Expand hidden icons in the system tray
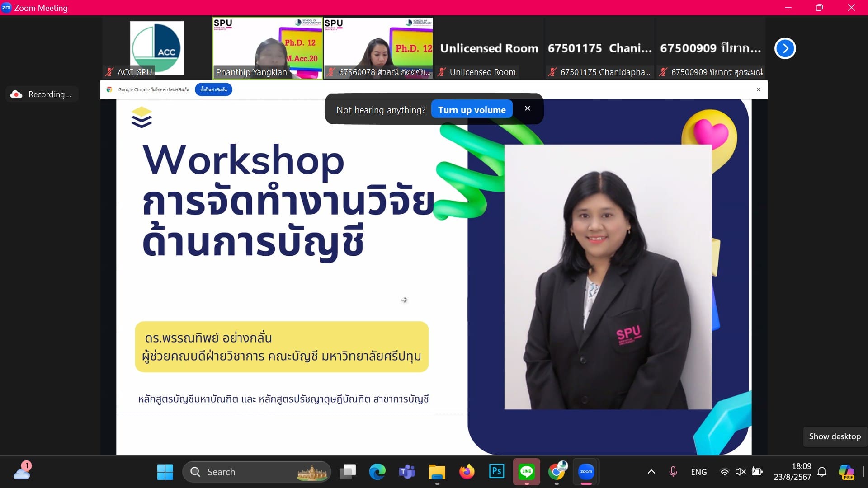Image resolution: width=868 pixels, height=488 pixels. 651,471
